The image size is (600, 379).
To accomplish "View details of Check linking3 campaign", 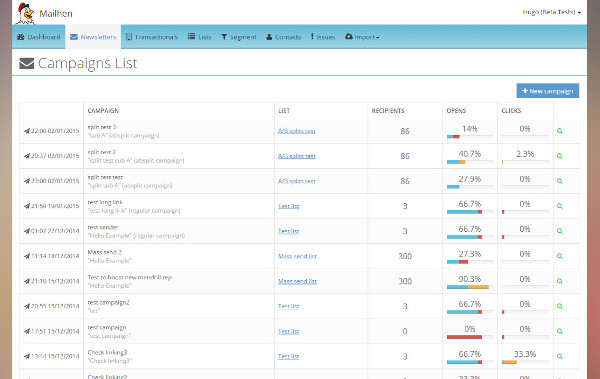I will (x=560, y=356).
